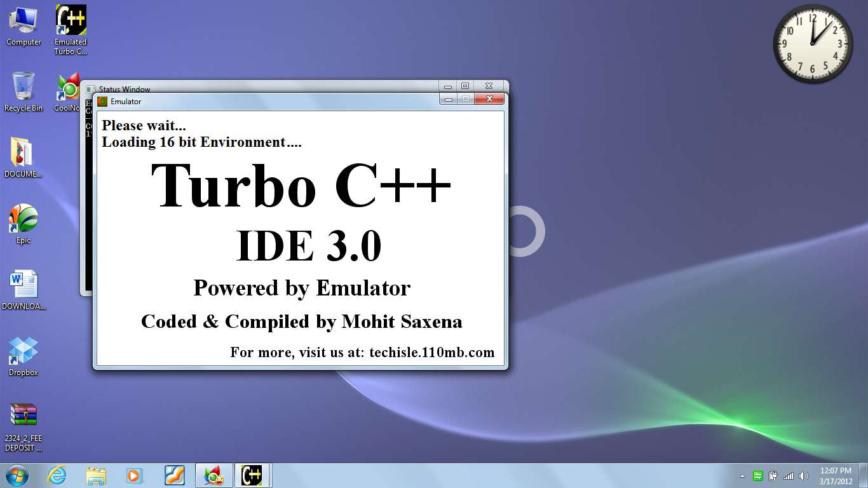Visit the techisle.110mb.com link
Image resolution: width=868 pixels, height=488 pixels.
pos(432,353)
